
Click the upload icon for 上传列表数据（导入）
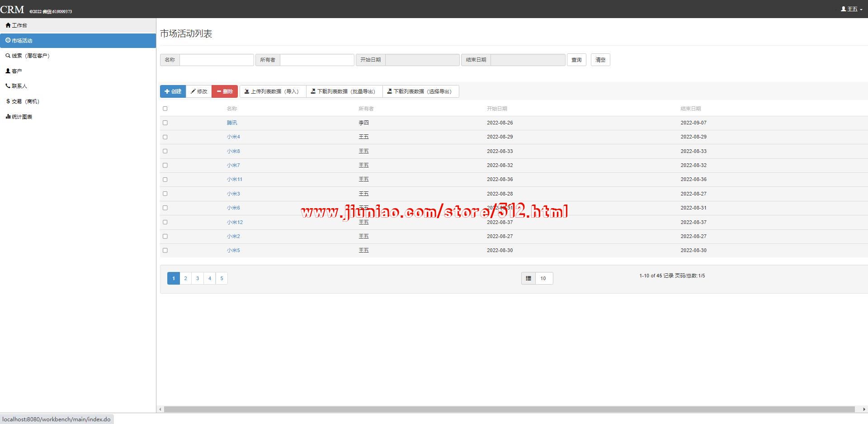pyautogui.click(x=247, y=91)
